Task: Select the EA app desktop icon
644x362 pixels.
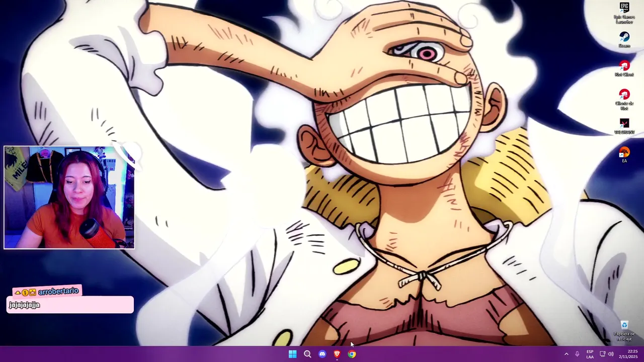Action: 624,155
